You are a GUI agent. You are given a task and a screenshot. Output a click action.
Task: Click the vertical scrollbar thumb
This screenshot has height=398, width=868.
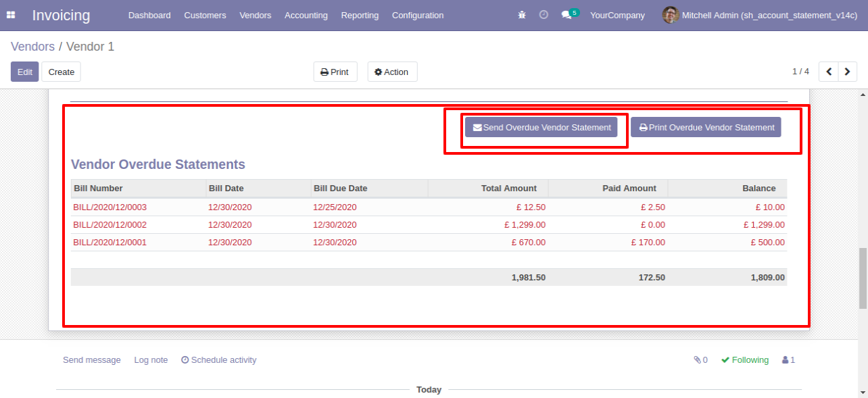[x=863, y=278]
